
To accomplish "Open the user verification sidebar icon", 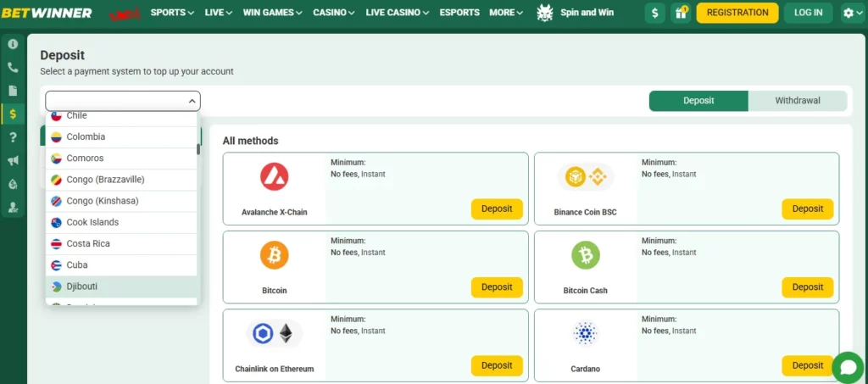I will 13,207.
